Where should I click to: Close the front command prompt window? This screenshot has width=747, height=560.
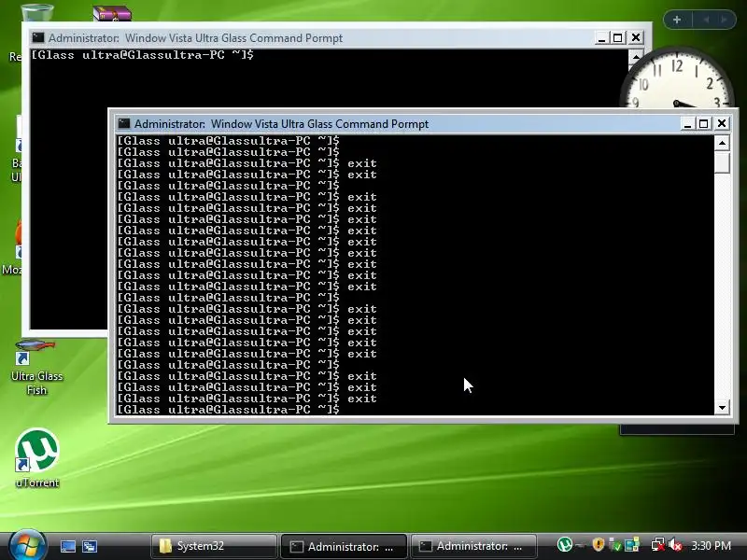coord(721,124)
